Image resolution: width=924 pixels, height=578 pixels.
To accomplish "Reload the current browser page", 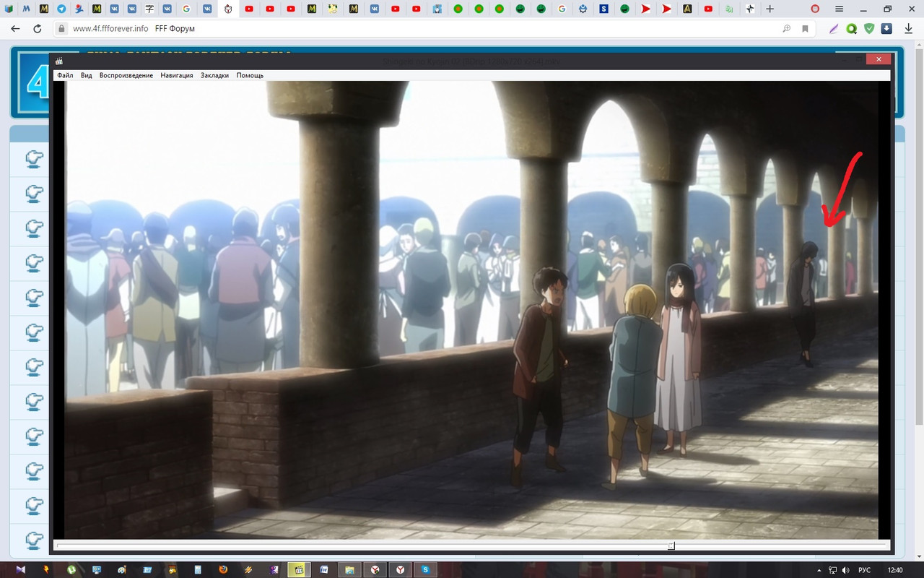I will point(37,29).
